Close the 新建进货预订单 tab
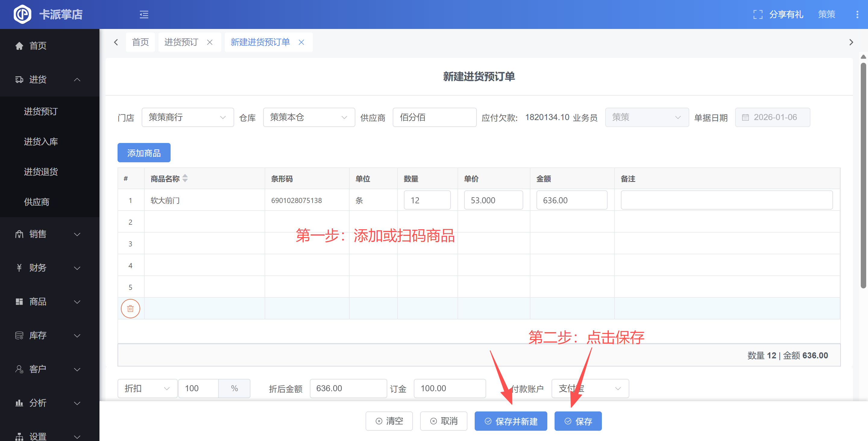 coord(301,42)
